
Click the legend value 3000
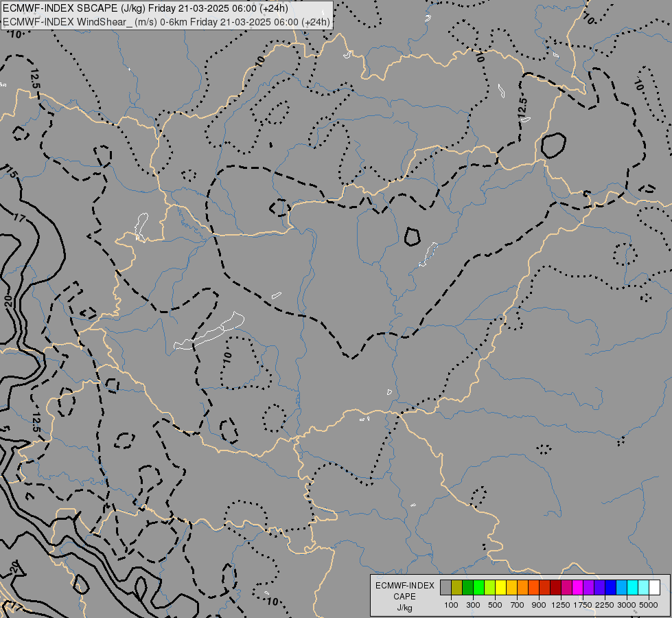627,605
